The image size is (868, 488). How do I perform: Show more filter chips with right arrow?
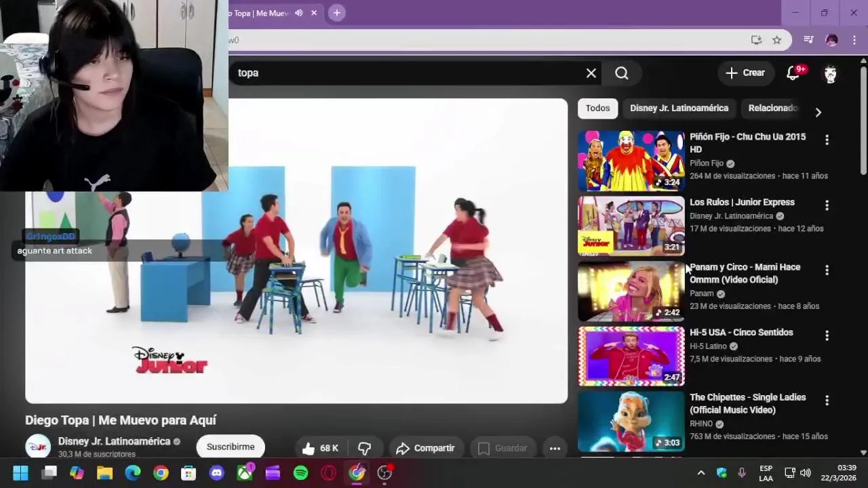[818, 112]
